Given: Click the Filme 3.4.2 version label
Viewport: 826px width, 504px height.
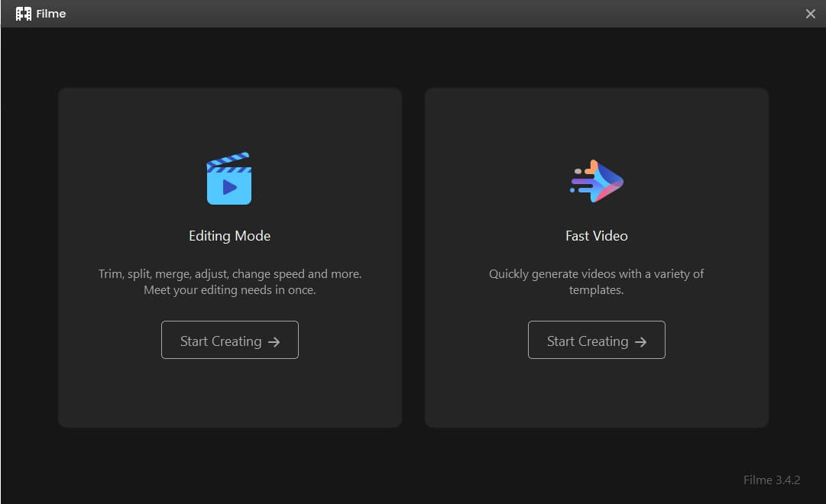Looking at the screenshot, I should pyautogui.click(x=772, y=480).
